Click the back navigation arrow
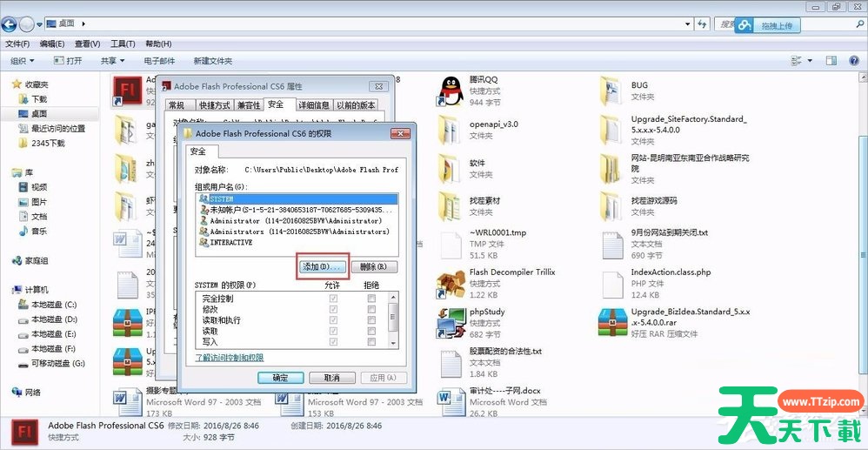Screen dimensions: 868x450 coord(9,24)
